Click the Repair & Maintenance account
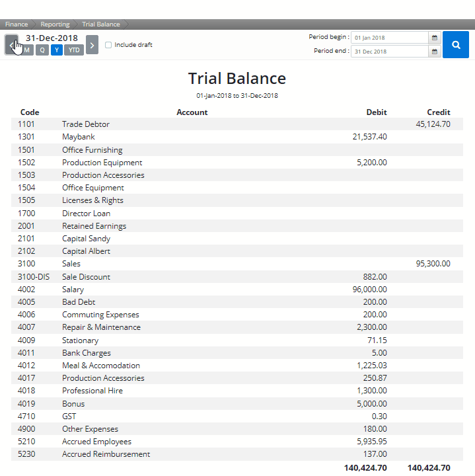Viewport: 475px width, 476px height. [x=101, y=327]
